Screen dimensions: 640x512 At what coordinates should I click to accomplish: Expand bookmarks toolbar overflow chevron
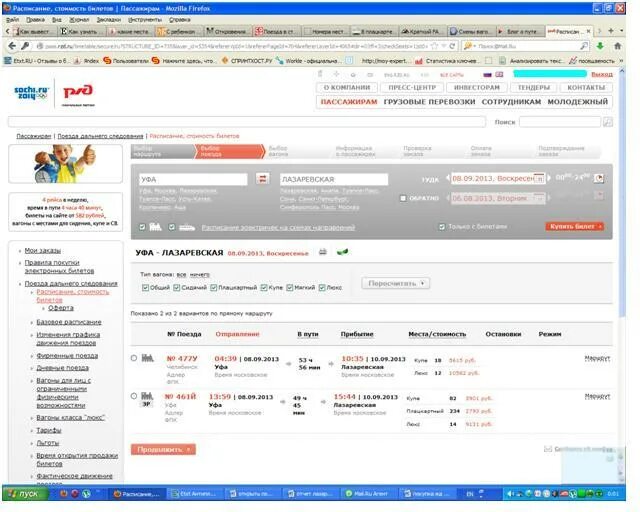click(621, 61)
